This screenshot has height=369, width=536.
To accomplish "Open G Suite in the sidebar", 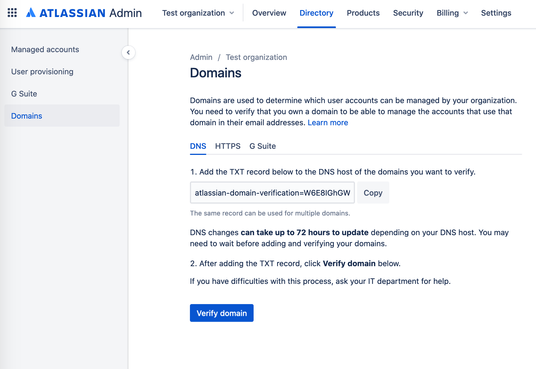I will pyautogui.click(x=62, y=94).
